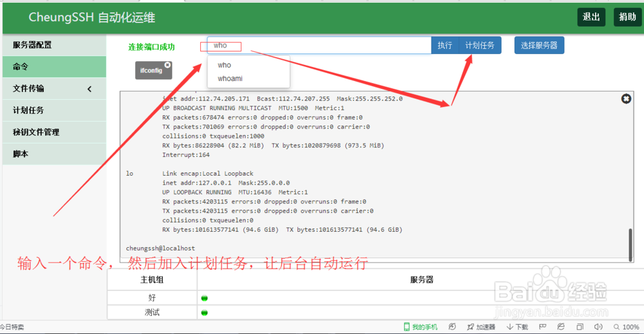Viewport: 644px width, 334px height.
Task: Click the clock-refresh icon in status bar
Action: (x=452, y=327)
